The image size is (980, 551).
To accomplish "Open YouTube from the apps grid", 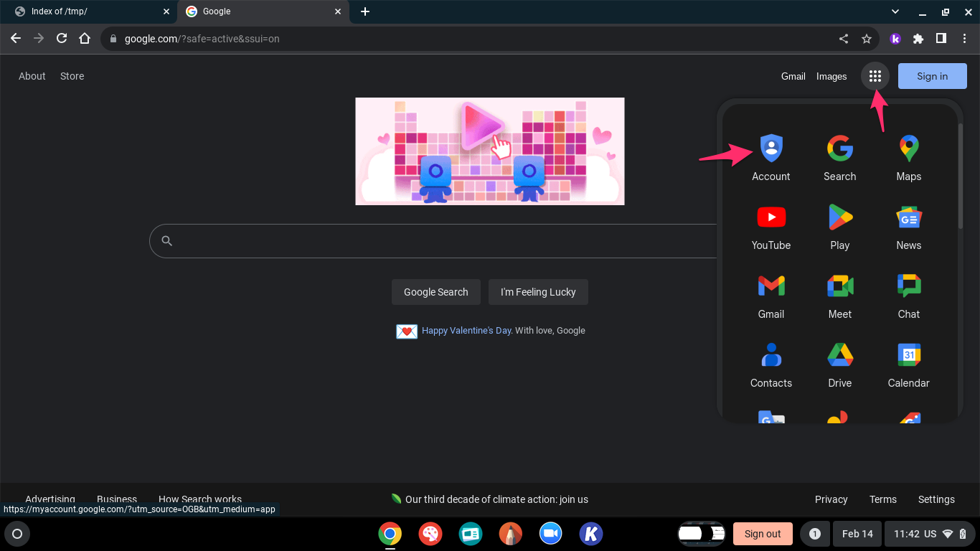I will click(x=771, y=226).
